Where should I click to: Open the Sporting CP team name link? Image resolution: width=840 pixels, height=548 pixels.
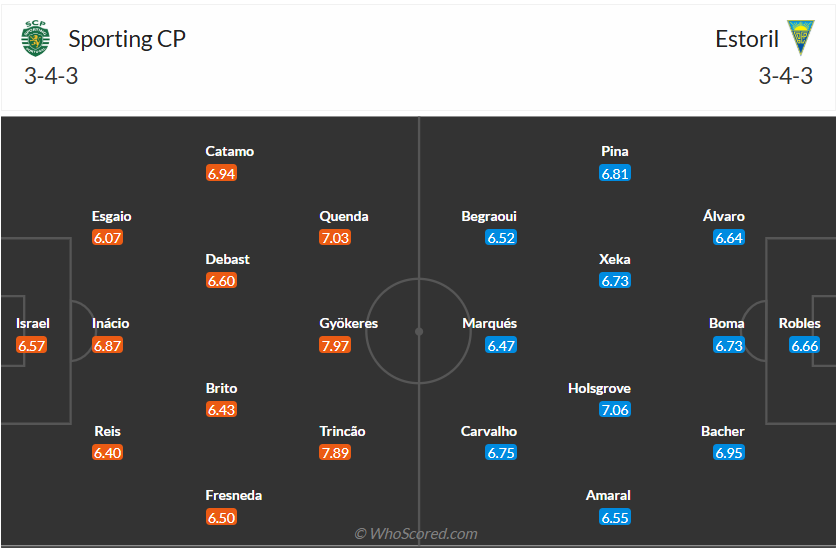tap(127, 39)
